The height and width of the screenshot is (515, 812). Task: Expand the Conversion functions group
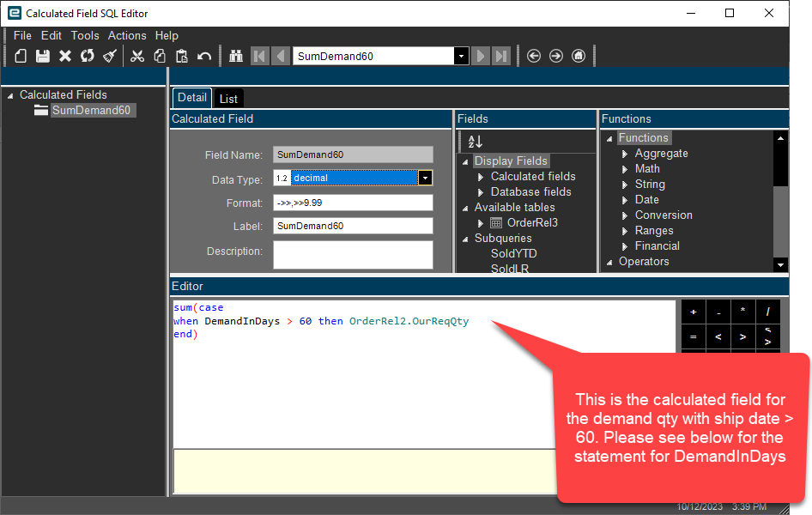625,215
